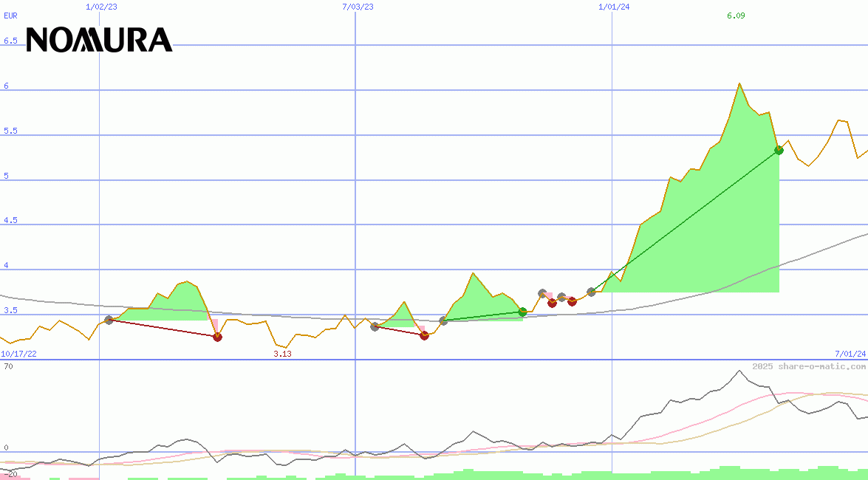This screenshot has height=480, width=868.
Task: Open the share-o-matic.com watermark link
Action: click(x=809, y=366)
